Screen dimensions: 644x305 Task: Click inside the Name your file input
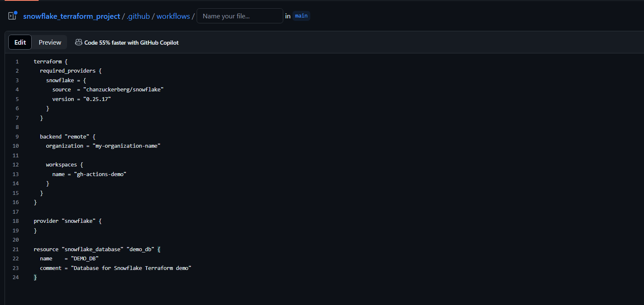pos(240,16)
